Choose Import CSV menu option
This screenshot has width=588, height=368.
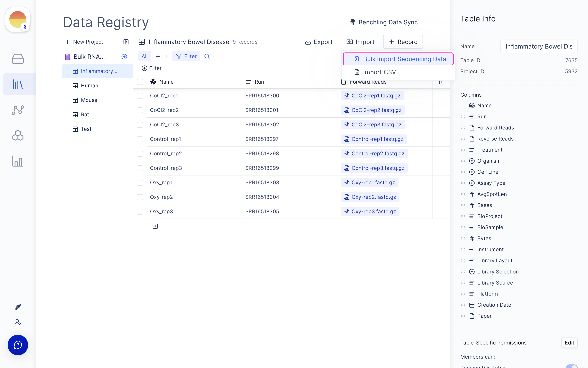coord(398,72)
